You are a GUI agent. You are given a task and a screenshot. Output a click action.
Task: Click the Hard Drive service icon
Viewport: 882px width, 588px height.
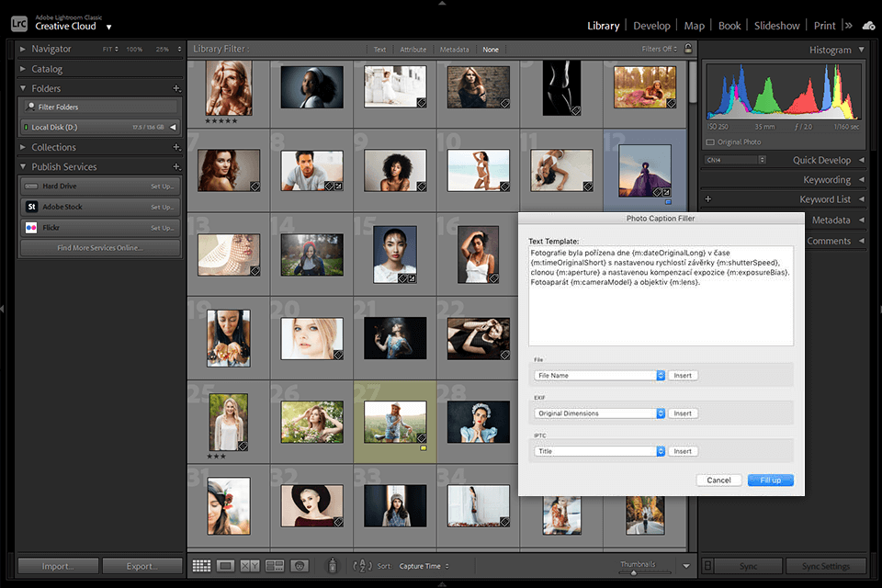pos(31,186)
